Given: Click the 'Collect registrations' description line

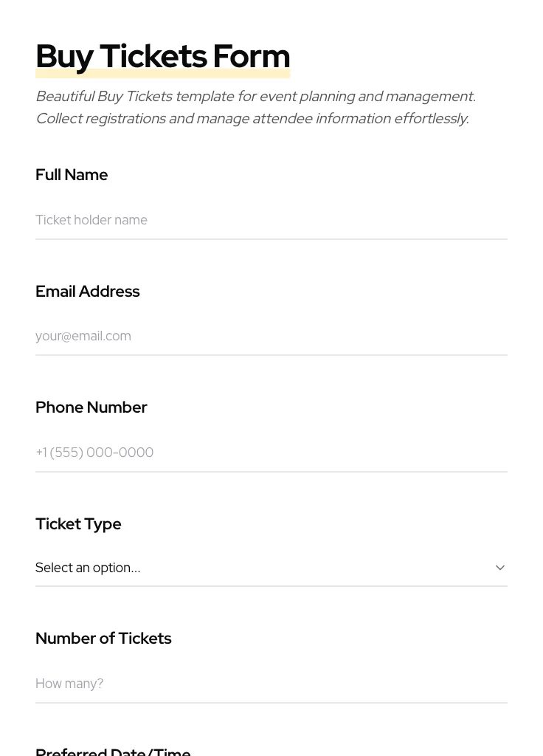Looking at the screenshot, I should 252,119.
